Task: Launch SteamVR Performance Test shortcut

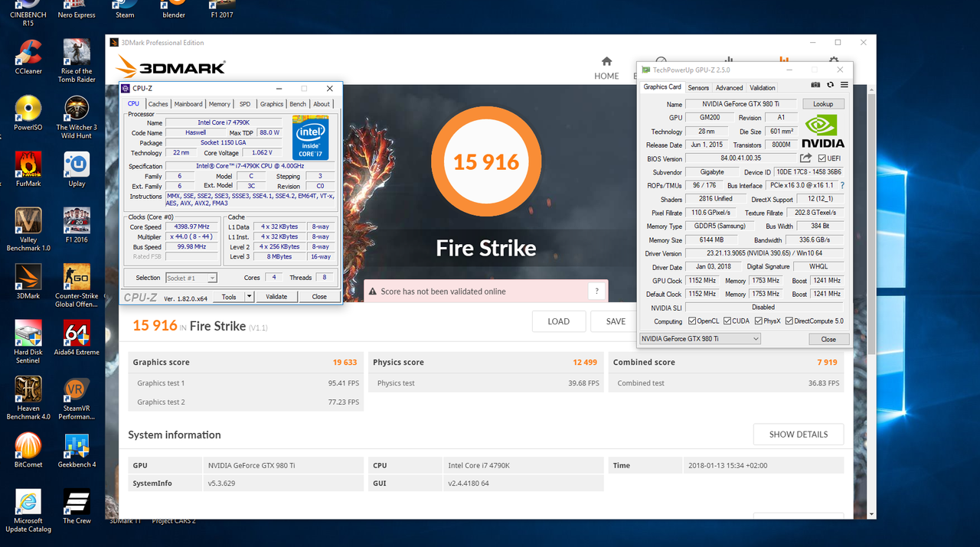Action: [x=77, y=398]
